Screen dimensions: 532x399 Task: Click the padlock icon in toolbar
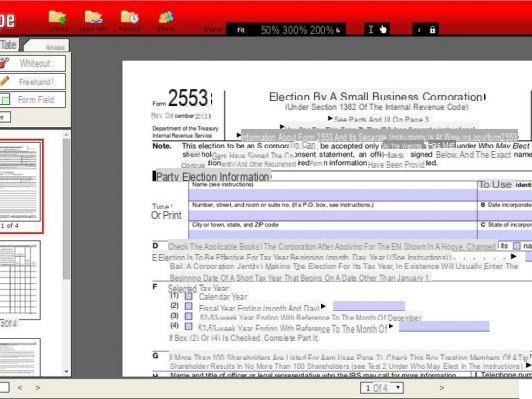(432, 30)
